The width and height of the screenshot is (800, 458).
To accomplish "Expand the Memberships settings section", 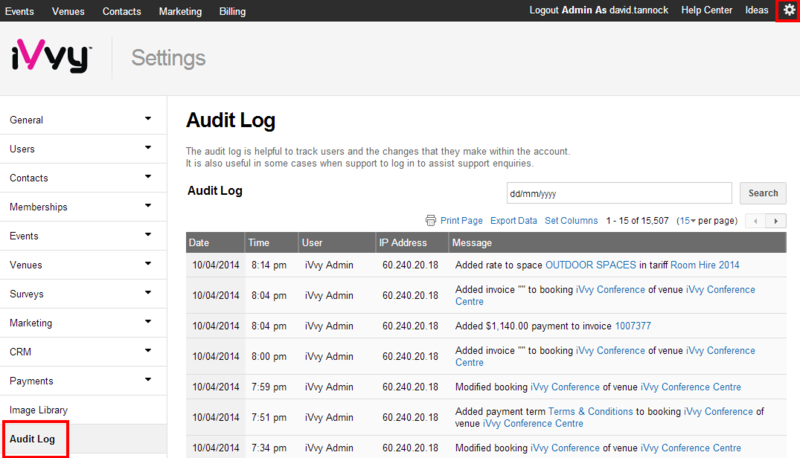I will pyautogui.click(x=84, y=207).
